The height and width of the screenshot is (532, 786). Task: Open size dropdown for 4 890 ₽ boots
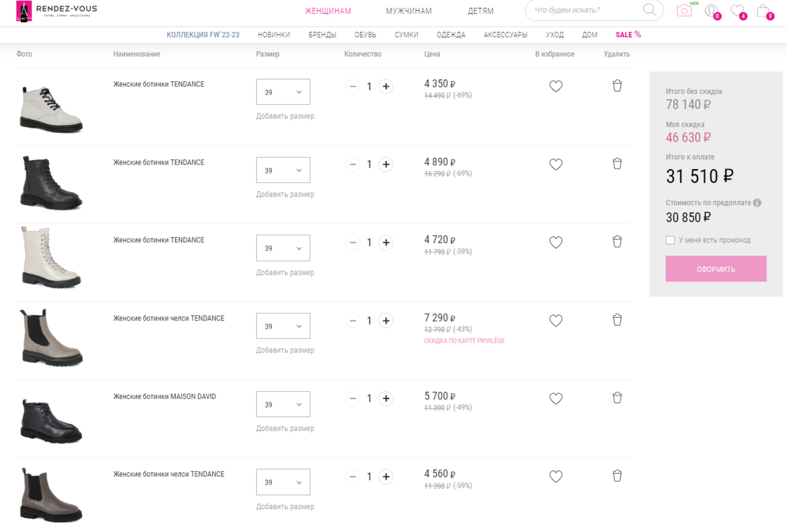pos(283,170)
